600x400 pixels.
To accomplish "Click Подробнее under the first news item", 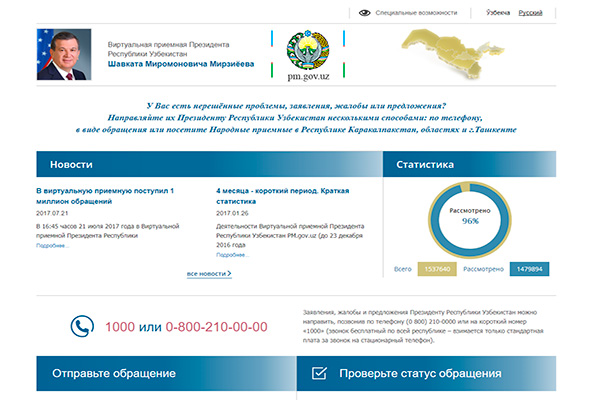I will click(x=52, y=245).
